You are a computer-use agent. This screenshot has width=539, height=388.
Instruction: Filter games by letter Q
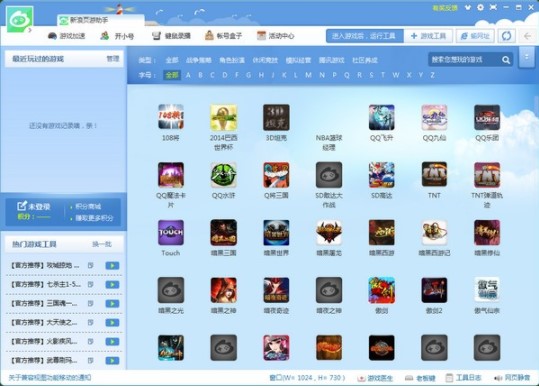pos(346,75)
